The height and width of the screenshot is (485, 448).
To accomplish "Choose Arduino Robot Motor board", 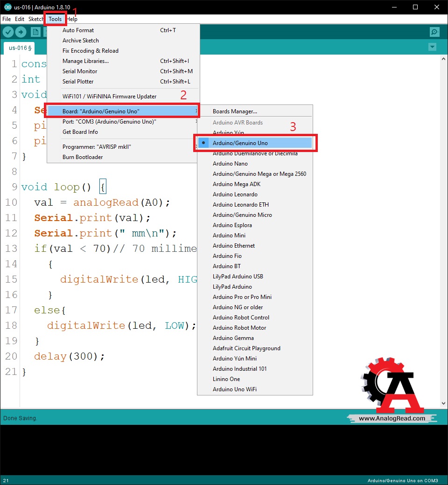I will [x=255, y=327].
